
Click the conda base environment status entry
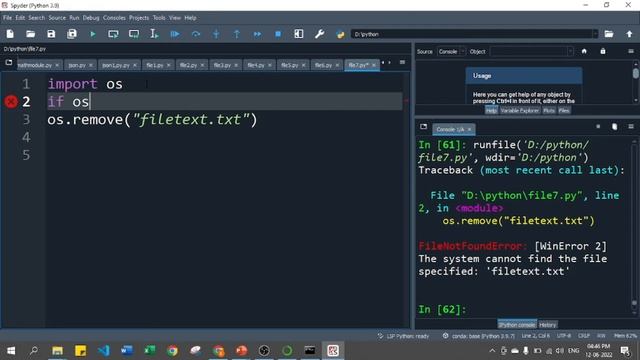(x=478, y=336)
